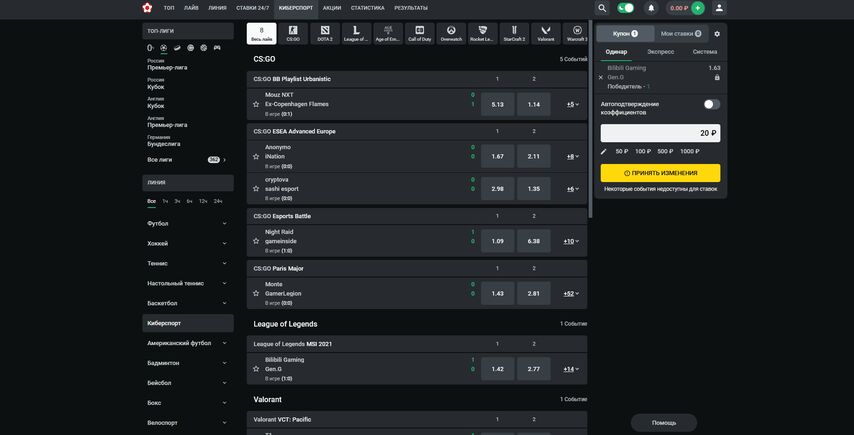The width and height of the screenshot is (854, 435).
Task: Filter the line by 3ч time range
Action: 177,201
